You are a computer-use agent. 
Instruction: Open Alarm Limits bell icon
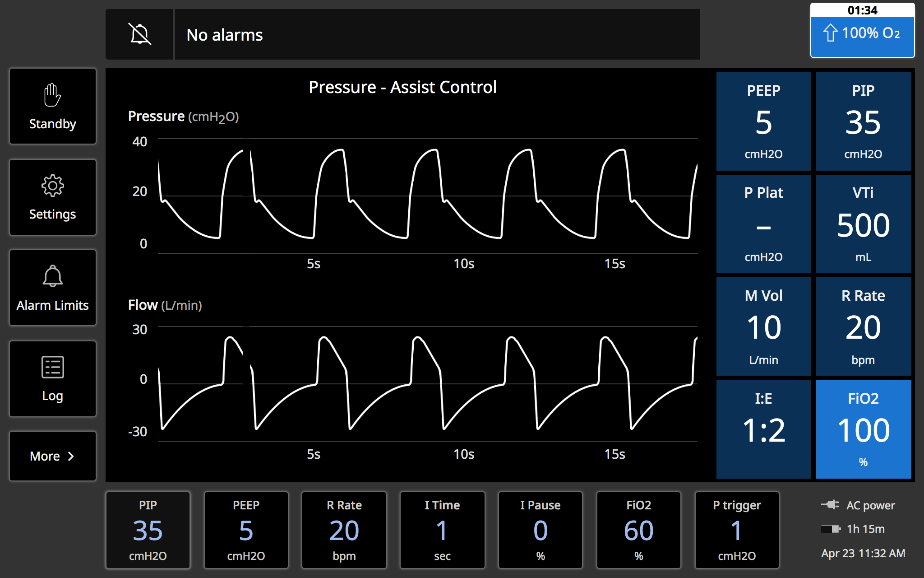point(53,276)
